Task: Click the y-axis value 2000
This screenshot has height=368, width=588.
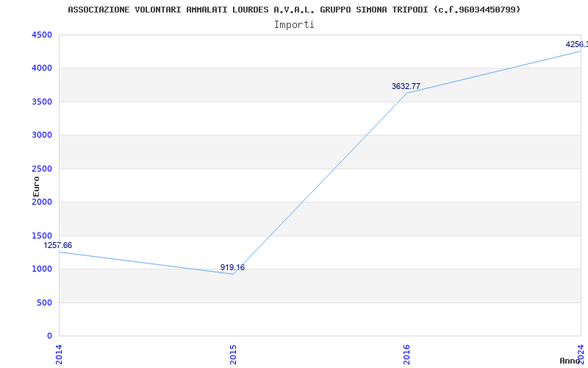Action: 42,202
